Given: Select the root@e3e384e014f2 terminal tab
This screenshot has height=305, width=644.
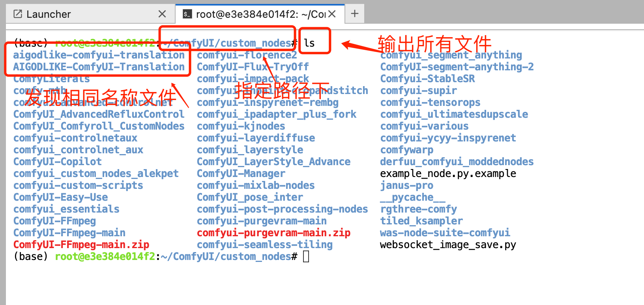Looking at the screenshot, I should 260,14.
